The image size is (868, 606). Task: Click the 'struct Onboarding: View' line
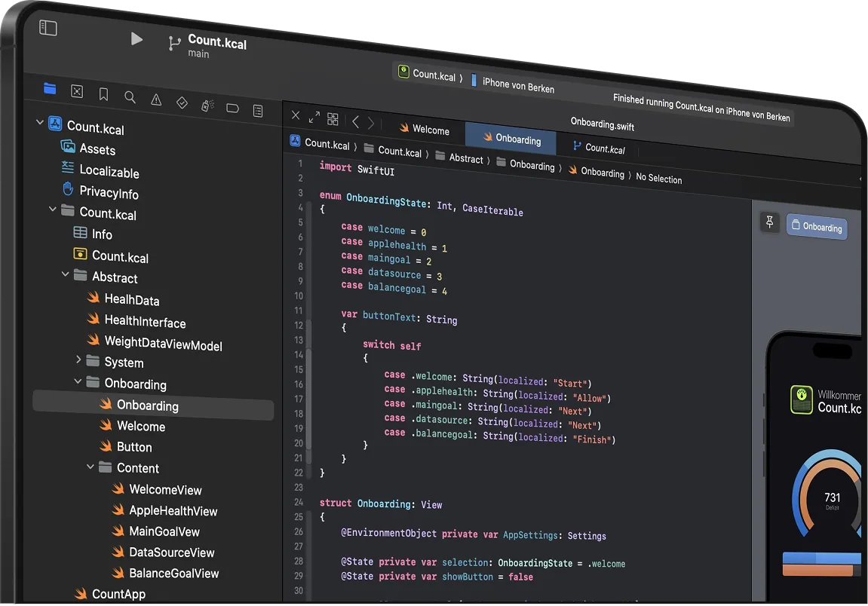point(381,503)
